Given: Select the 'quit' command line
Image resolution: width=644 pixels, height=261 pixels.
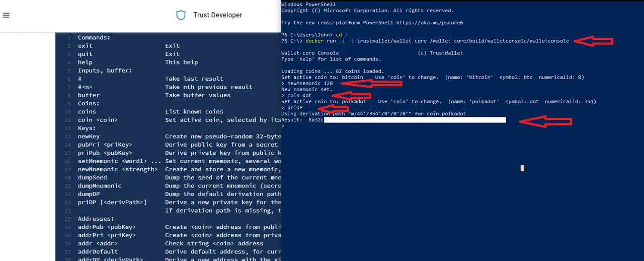Looking at the screenshot, I should point(85,54).
